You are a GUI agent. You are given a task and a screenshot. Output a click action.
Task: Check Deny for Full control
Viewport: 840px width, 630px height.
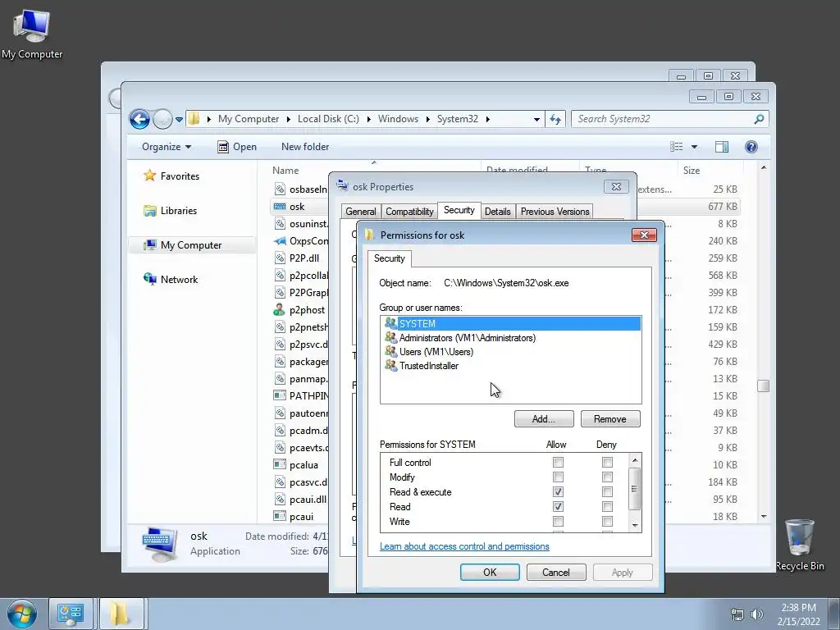pos(607,462)
